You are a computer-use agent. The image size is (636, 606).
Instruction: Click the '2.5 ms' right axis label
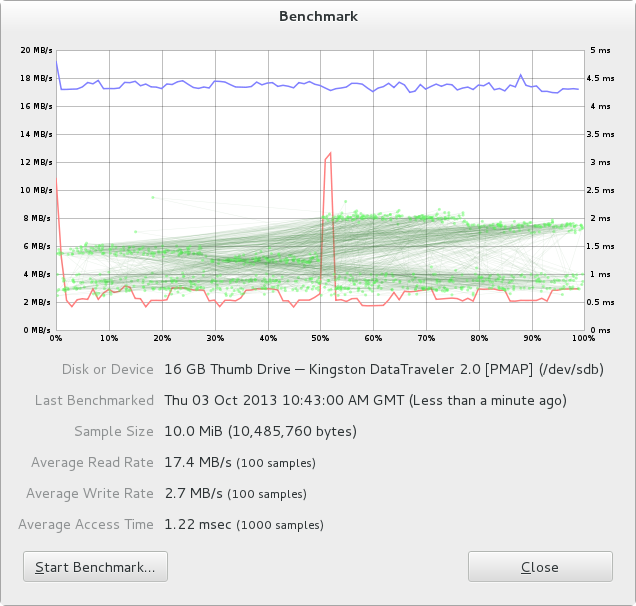click(x=600, y=190)
